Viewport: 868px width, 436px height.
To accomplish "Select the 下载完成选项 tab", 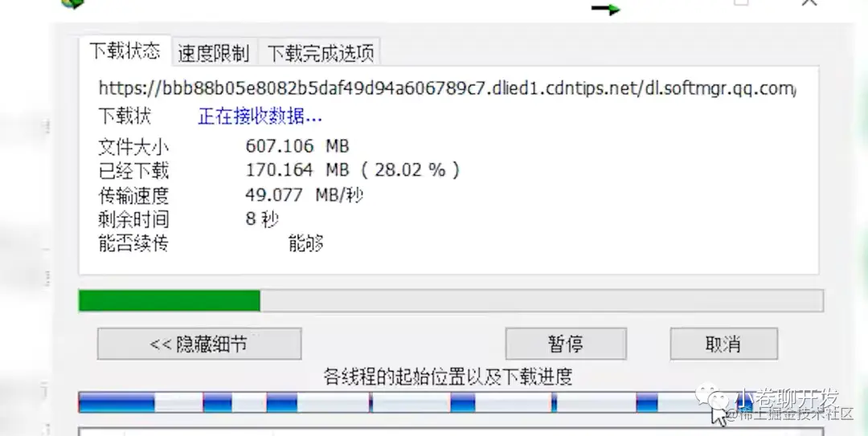I will click(x=321, y=53).
